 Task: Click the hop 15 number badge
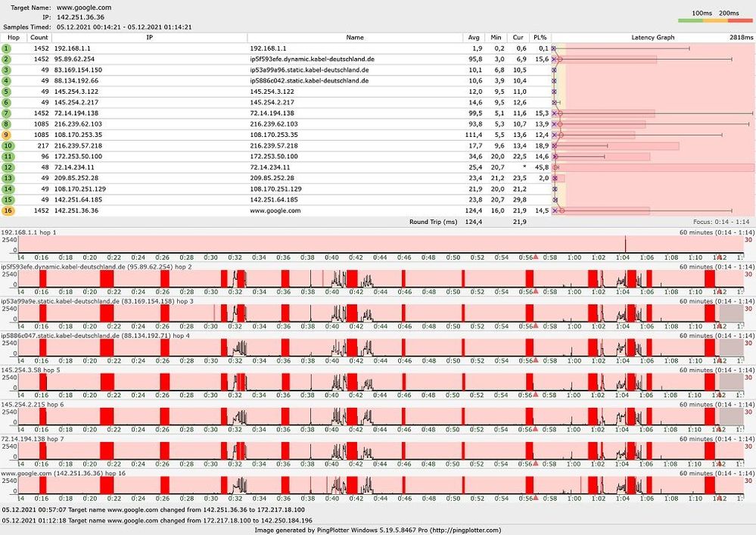[8, 200]
